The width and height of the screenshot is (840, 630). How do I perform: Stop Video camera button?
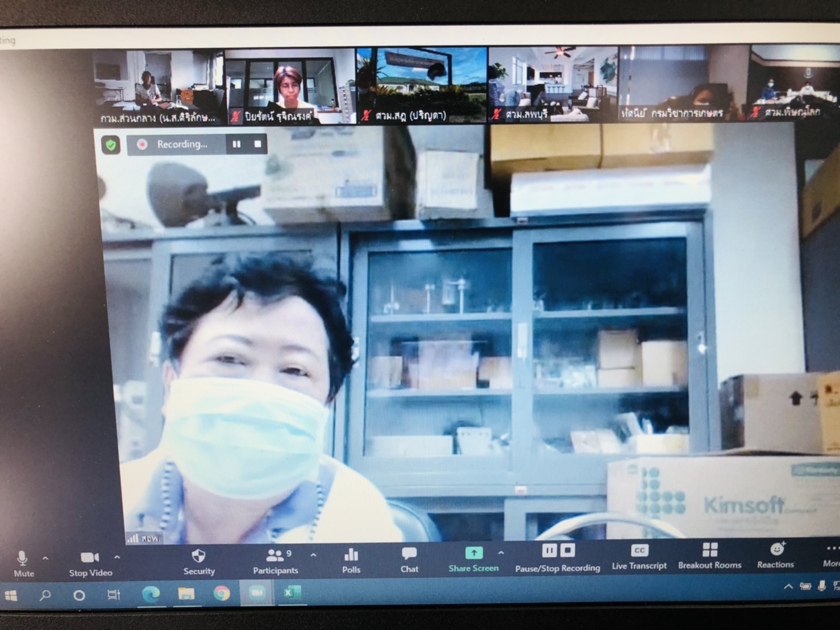(90, 563)
